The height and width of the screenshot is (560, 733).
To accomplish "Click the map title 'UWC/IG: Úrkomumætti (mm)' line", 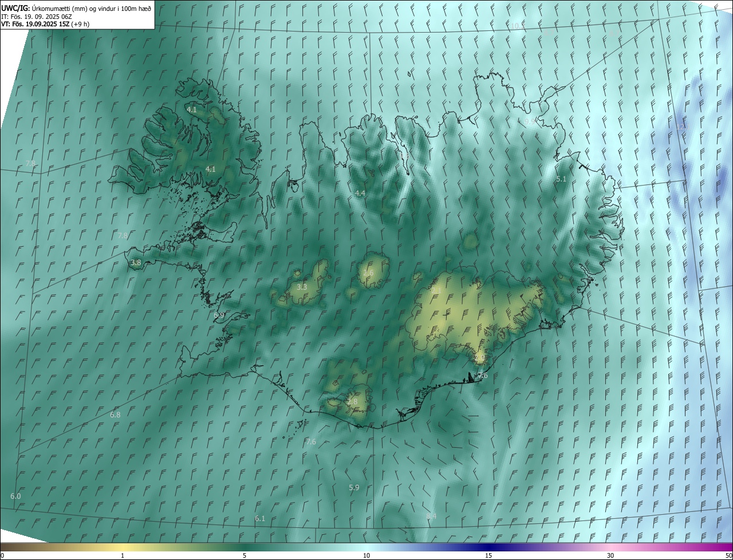I will (76, 8).
